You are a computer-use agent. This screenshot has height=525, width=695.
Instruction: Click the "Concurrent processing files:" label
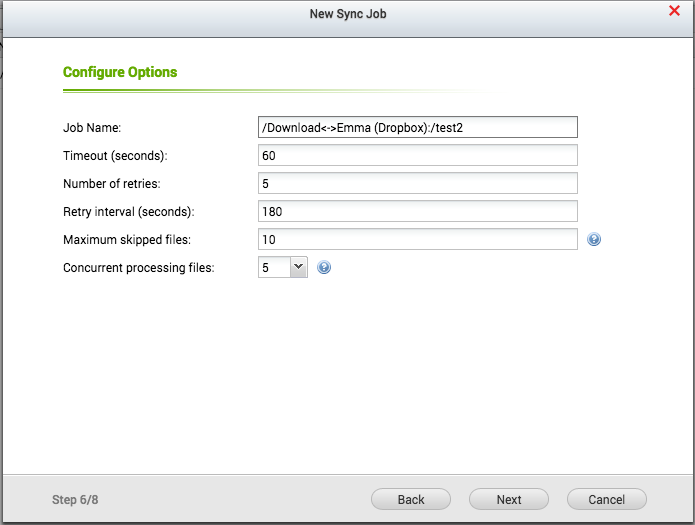coord(138,268)
